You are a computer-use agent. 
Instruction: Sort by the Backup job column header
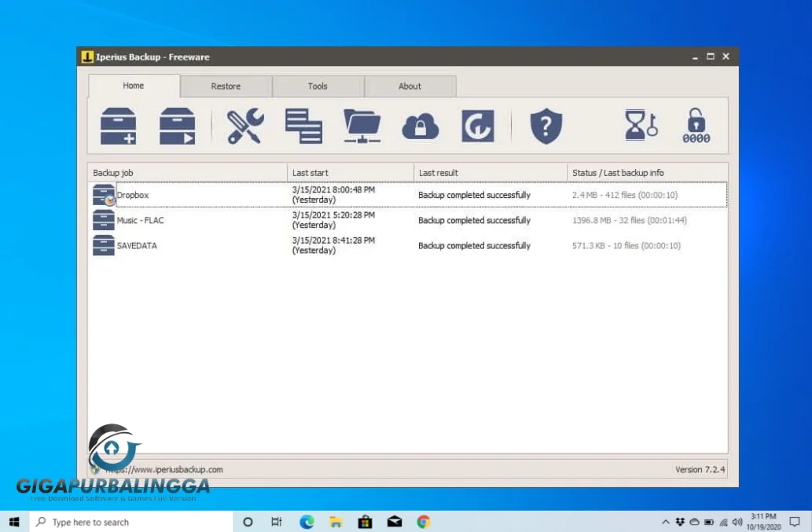pos(187,173)
